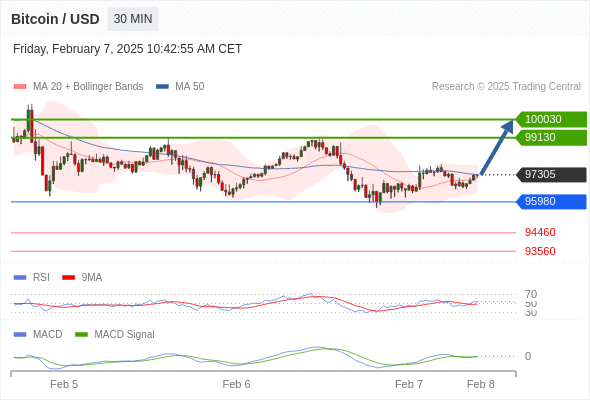Click the 97305 current price tag
Screen dimensions: 590x400
point(551,175)
